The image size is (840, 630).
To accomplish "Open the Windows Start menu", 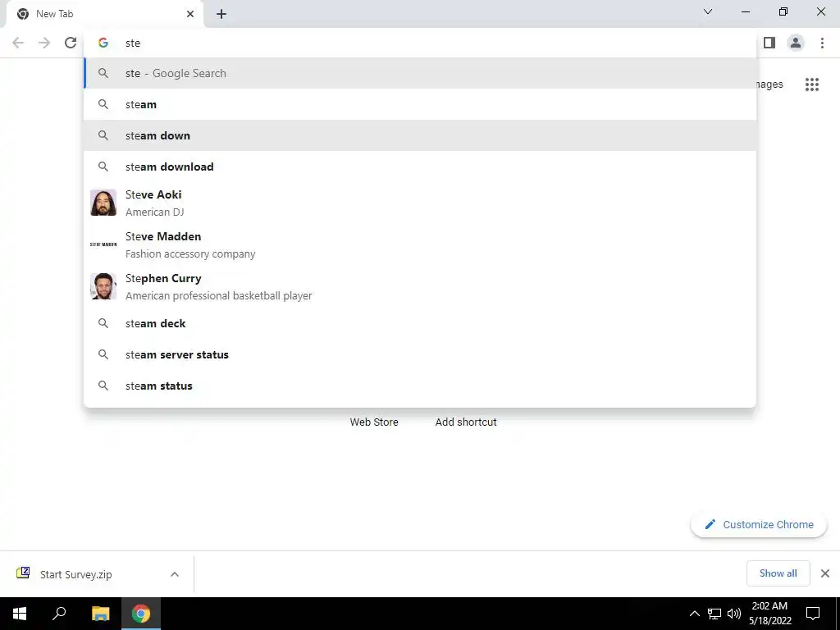I will [20, 614].
